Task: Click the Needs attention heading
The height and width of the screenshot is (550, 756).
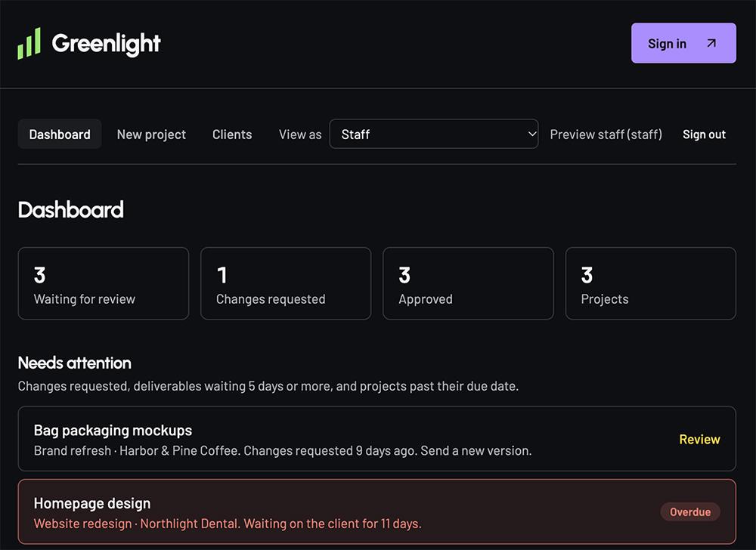Action: coord(75,363)
